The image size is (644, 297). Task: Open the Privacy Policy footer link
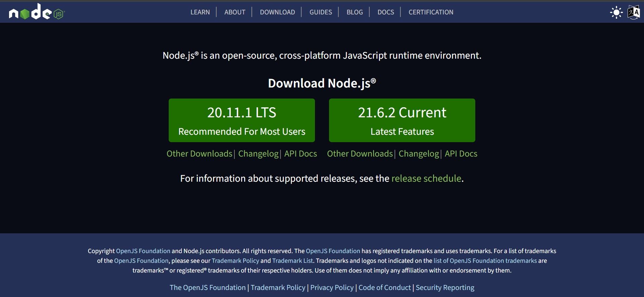pyautogui.click(x=332, y=288)
